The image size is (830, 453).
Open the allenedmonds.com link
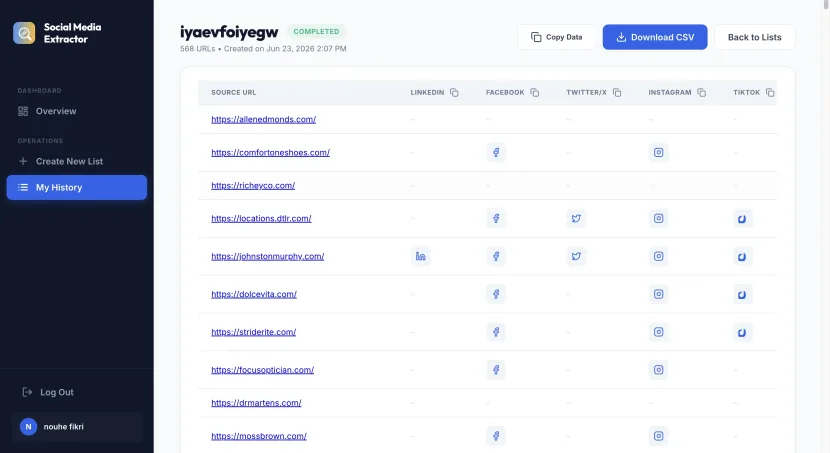(264, 119)
